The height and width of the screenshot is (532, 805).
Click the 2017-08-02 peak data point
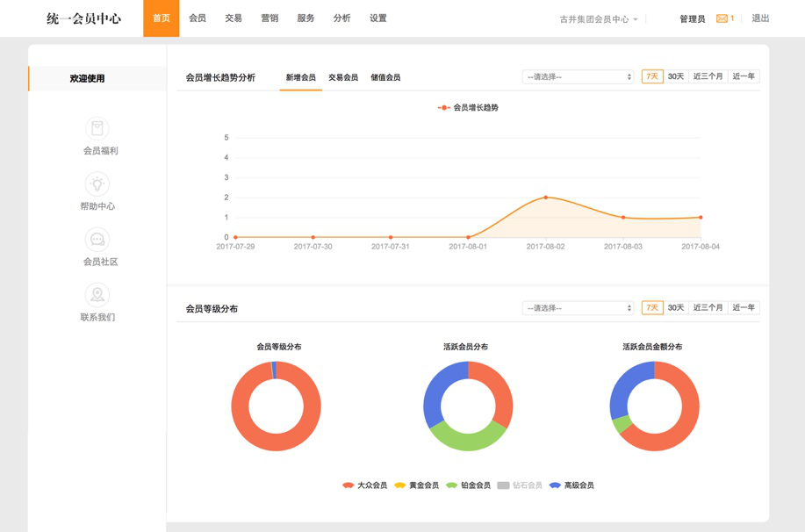coord(546,198)
